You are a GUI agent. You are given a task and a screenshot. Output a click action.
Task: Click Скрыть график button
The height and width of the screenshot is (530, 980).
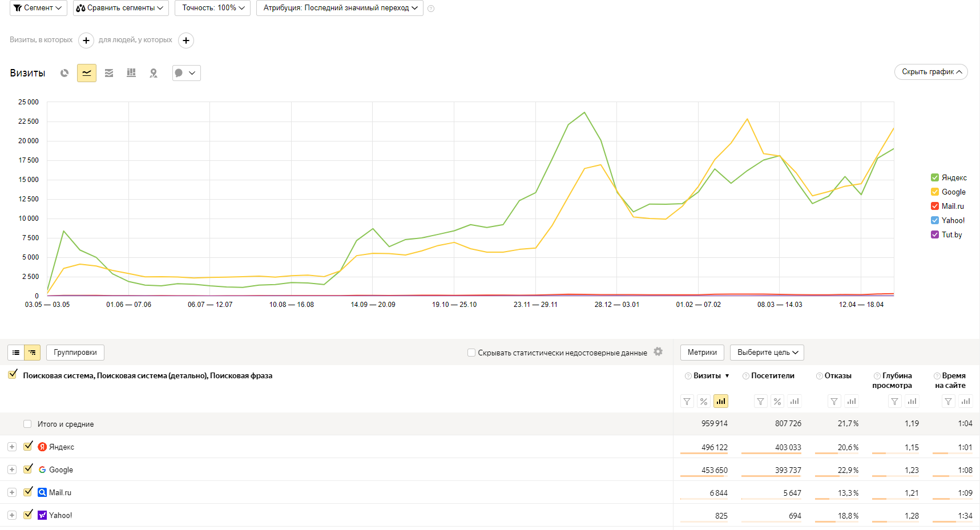point(930,72)
